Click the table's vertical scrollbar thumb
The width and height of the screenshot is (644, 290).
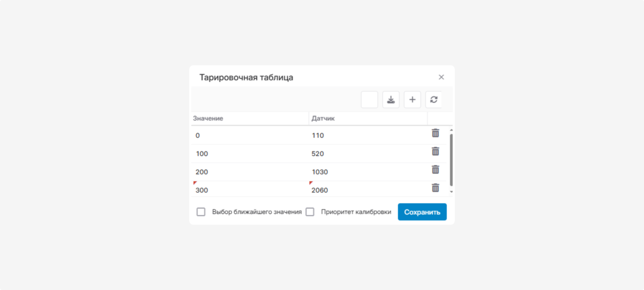pos(451,160)
